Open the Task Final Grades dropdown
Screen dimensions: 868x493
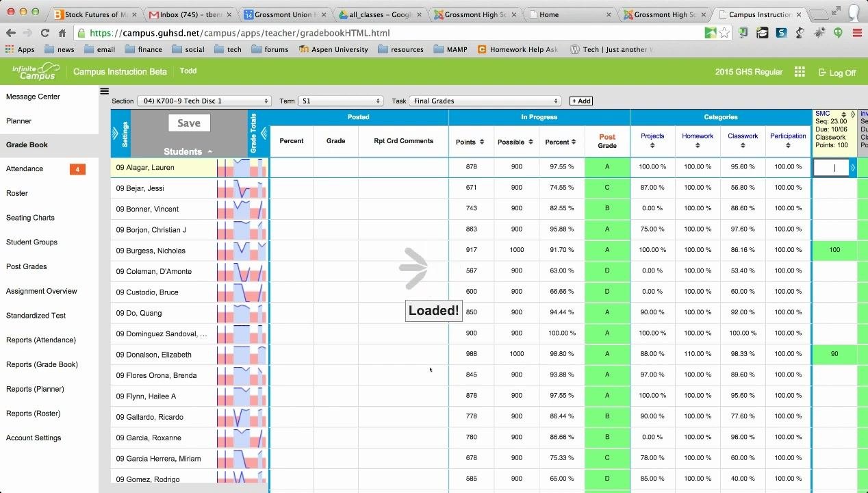coord(485,101)
